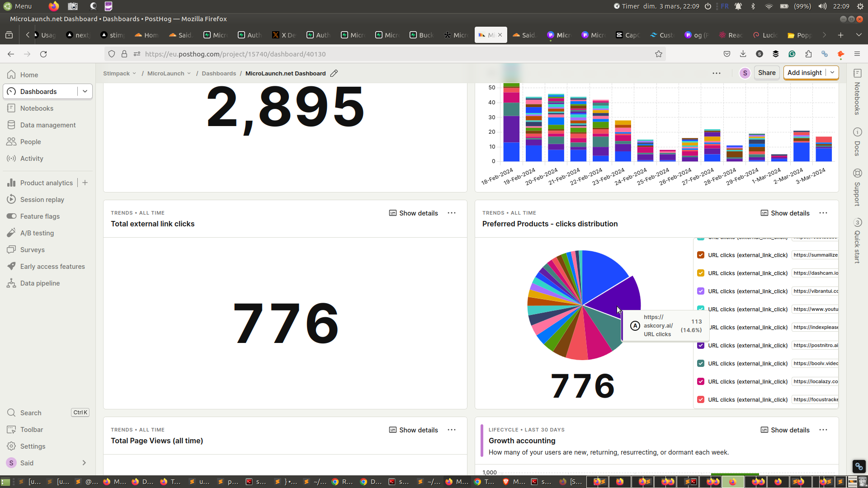Open Product analytics
The height and width of the screenshot is (488, 868).
[x=46, y=183]
